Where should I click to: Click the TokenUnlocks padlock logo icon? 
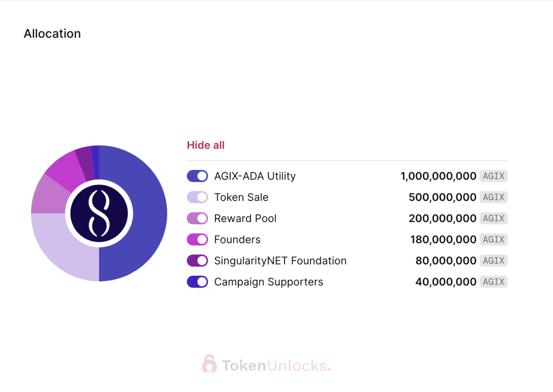(209, 365)
